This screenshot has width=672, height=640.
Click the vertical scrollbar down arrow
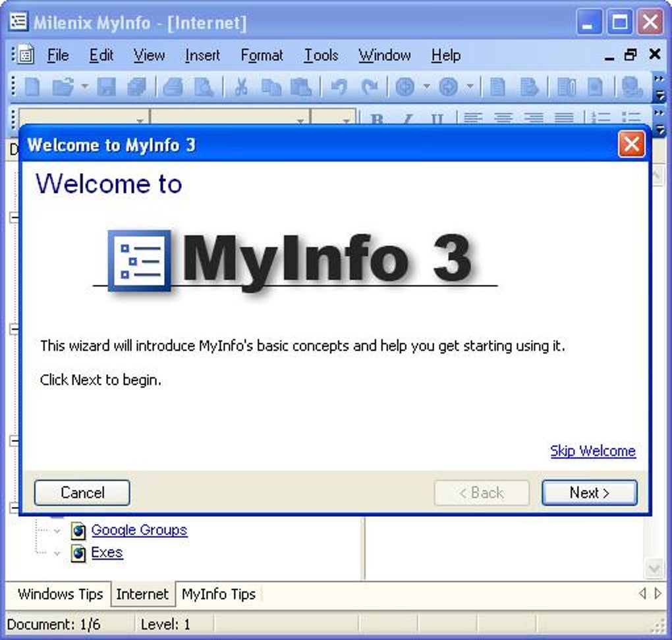[x=654, y=568]
